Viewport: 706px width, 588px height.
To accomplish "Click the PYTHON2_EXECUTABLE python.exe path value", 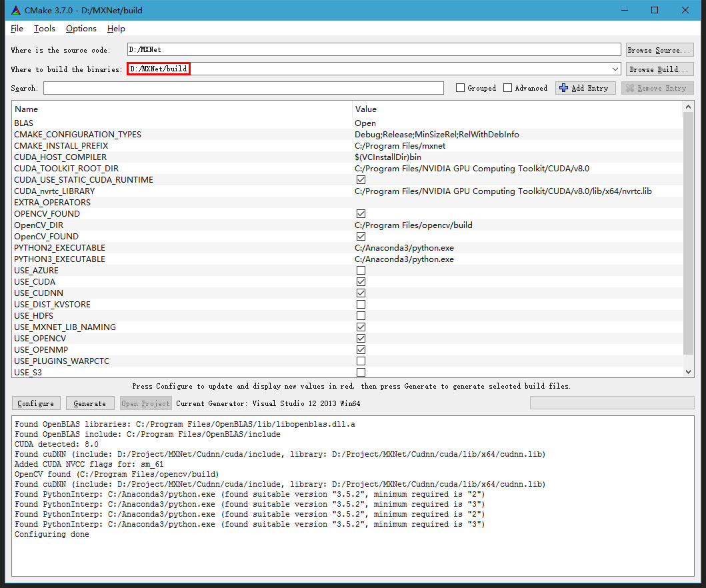I will click(x=404, y=247).
